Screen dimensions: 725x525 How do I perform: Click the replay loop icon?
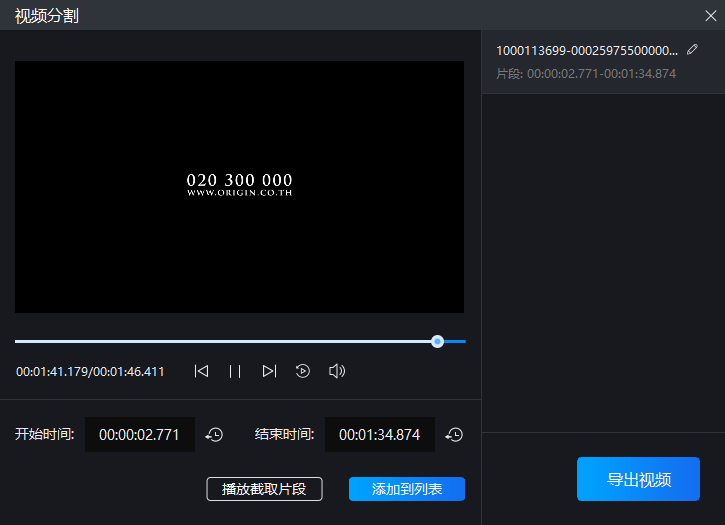303,371
